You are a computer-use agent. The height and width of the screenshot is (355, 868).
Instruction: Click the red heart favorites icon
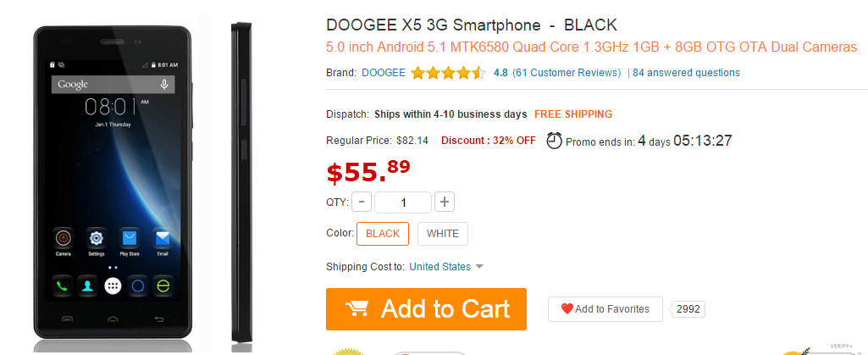point(567,309)
